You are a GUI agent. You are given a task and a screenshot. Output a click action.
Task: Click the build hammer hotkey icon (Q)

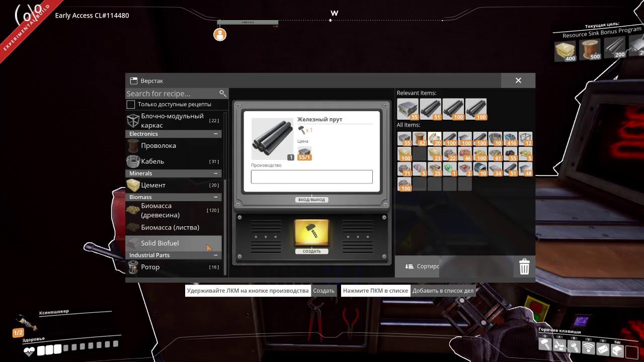click(545, 345)
